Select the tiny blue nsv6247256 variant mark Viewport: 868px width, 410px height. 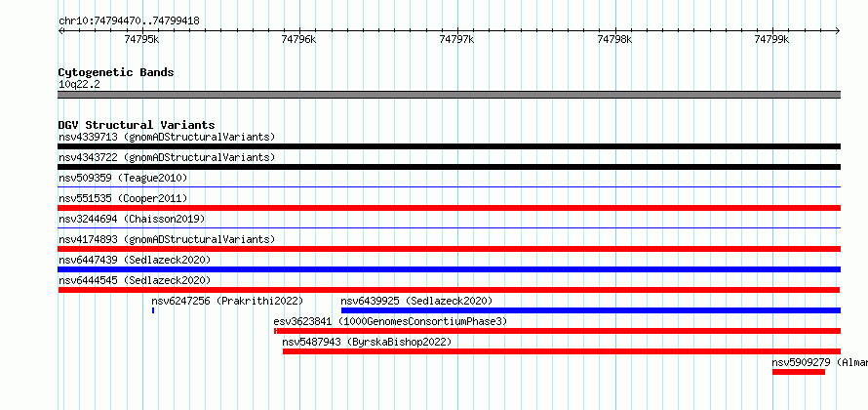click(153, 310)
